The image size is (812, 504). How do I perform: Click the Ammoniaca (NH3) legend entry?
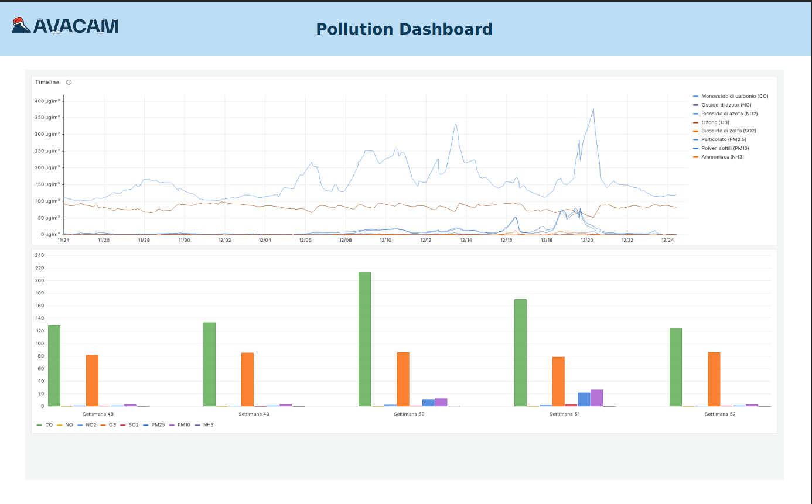[x=722, y=157]
